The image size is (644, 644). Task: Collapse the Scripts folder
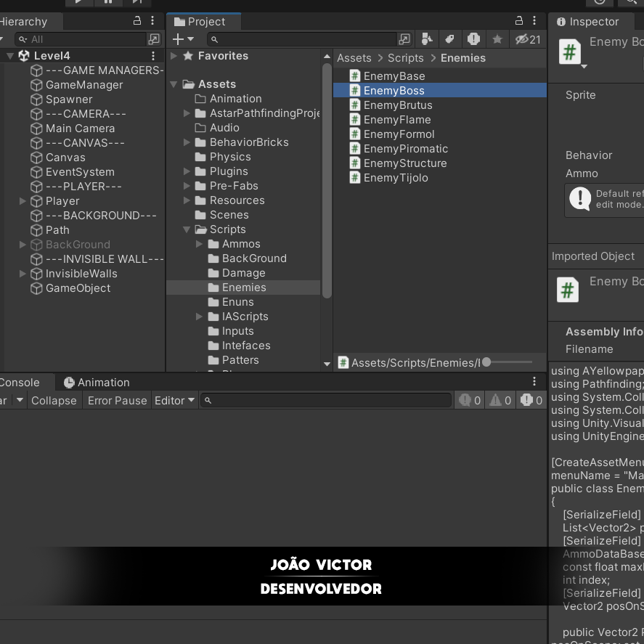coord(187,229)
